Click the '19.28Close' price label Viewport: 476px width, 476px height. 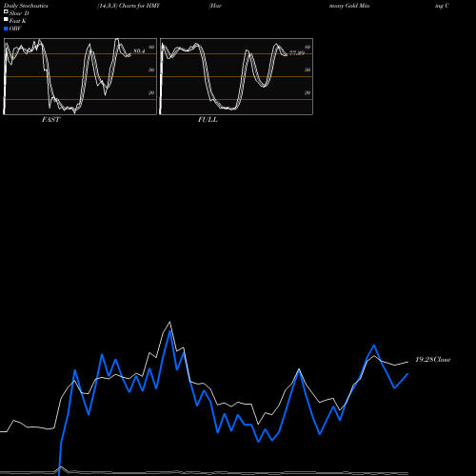click(433, 360)
